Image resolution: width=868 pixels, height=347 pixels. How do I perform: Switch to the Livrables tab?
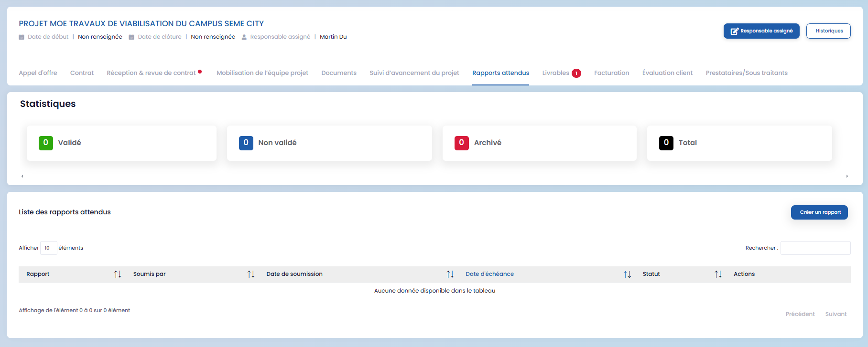(555, 73)
